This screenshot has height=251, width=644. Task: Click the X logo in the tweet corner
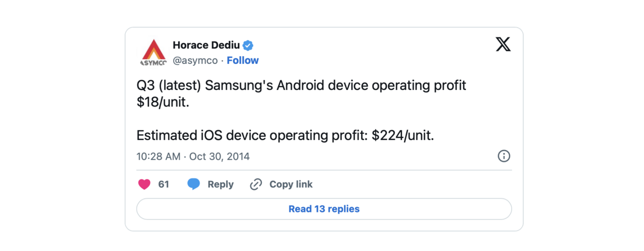[x=503, y=44]
